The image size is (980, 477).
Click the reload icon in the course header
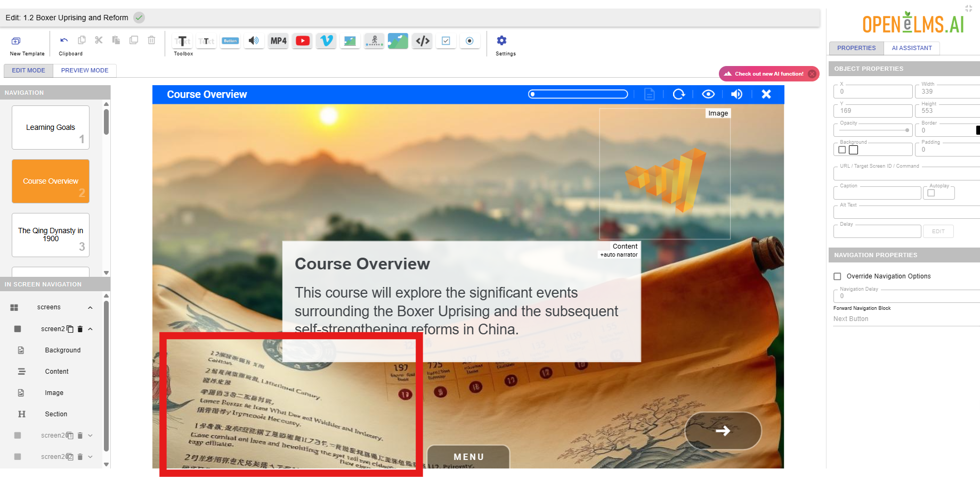678,94
